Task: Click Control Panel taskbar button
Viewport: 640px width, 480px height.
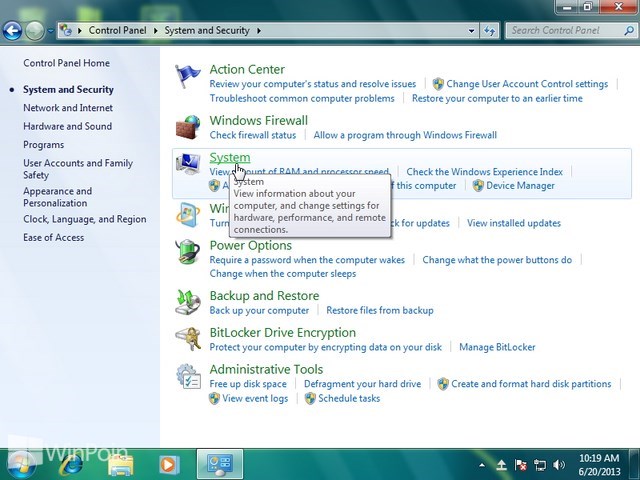Action: pyautogui.click(x=220, y=464)
